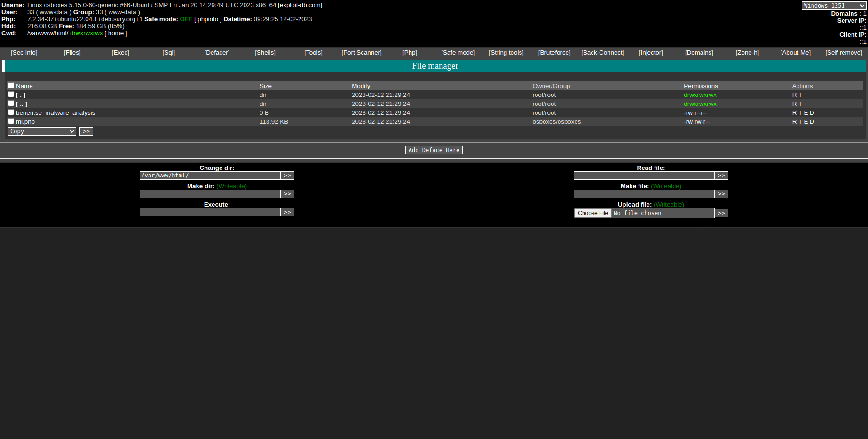Submit the Change dir >> button
This screenshot has width=868, height=439.
pyautogui.click(x=287, y=176)
